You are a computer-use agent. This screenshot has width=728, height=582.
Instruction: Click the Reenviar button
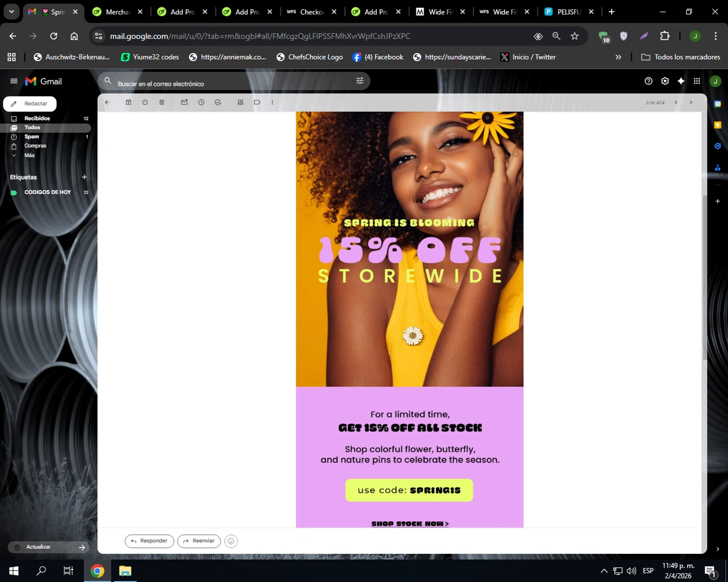[x=199, y=541]
